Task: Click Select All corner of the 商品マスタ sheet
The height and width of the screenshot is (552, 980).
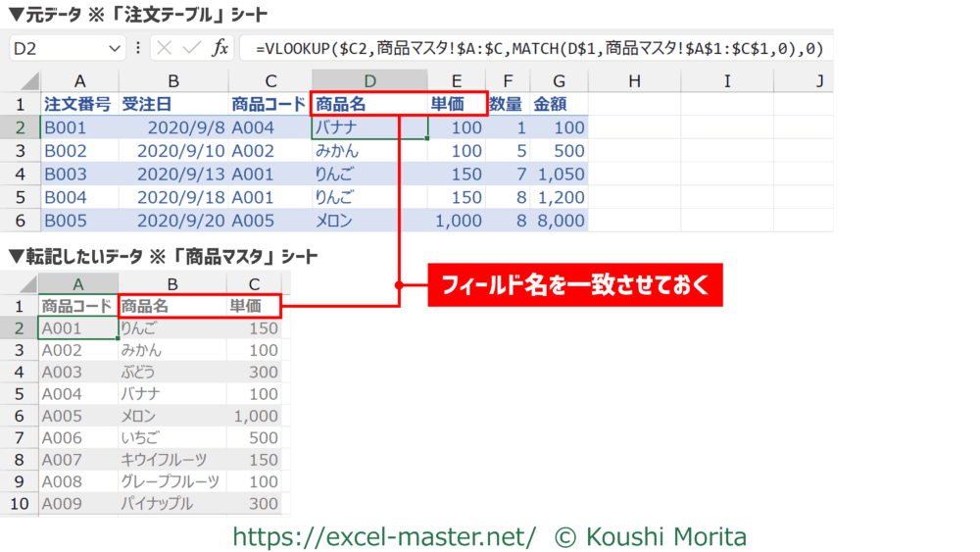Action: pos(23,283)
